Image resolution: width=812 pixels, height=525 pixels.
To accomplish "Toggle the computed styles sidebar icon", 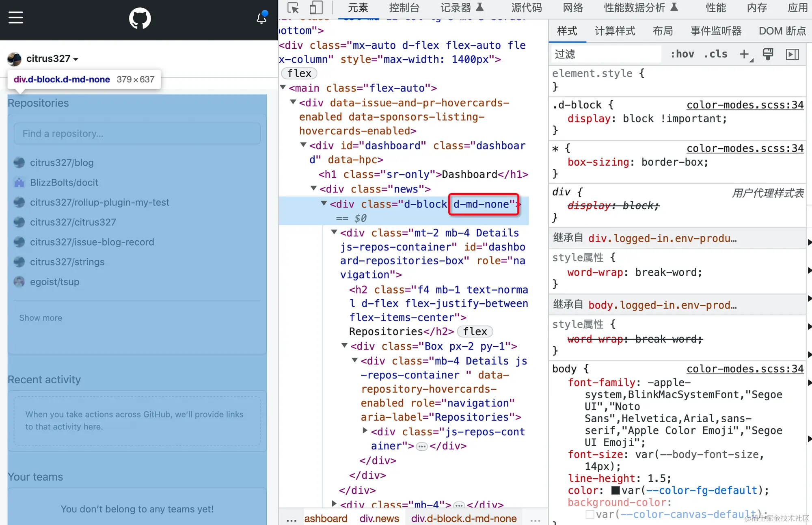I will [x=793, y=54].
